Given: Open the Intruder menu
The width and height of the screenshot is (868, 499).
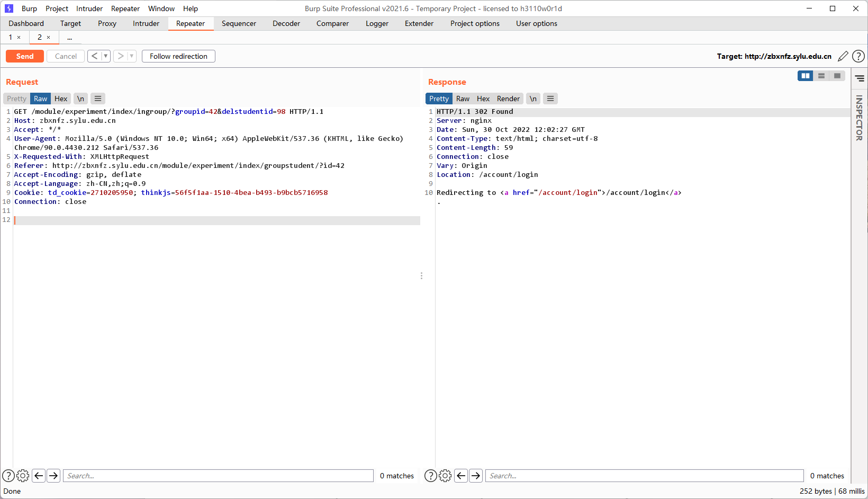Looking at the screenshot, I should 89,8.
